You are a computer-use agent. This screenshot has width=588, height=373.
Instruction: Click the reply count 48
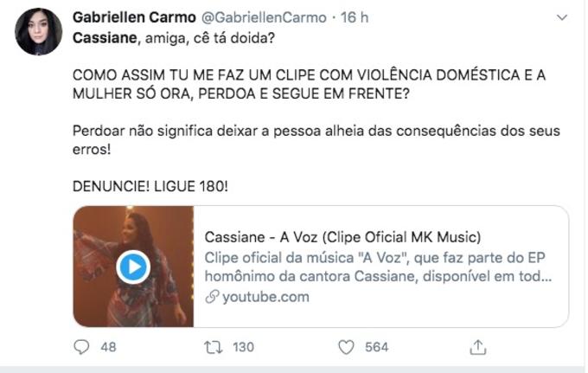click(x=108, y=347)
